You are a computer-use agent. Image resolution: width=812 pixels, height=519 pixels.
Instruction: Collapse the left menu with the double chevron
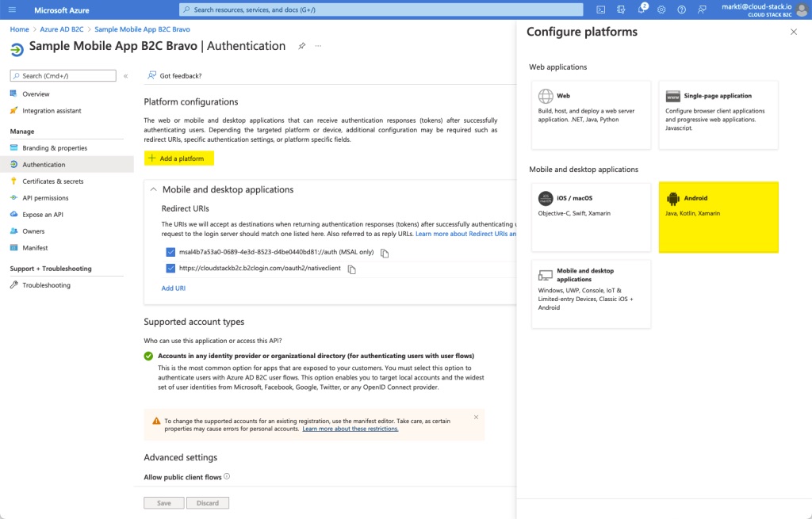(x=125, y=76)
